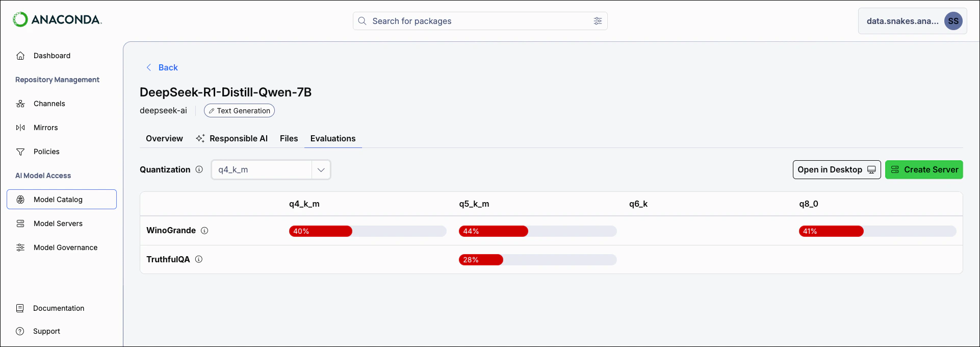Screen dimensions: 980x347
Task: Open Mirrors in the sidebar
Action: click(x=62, y=128)
